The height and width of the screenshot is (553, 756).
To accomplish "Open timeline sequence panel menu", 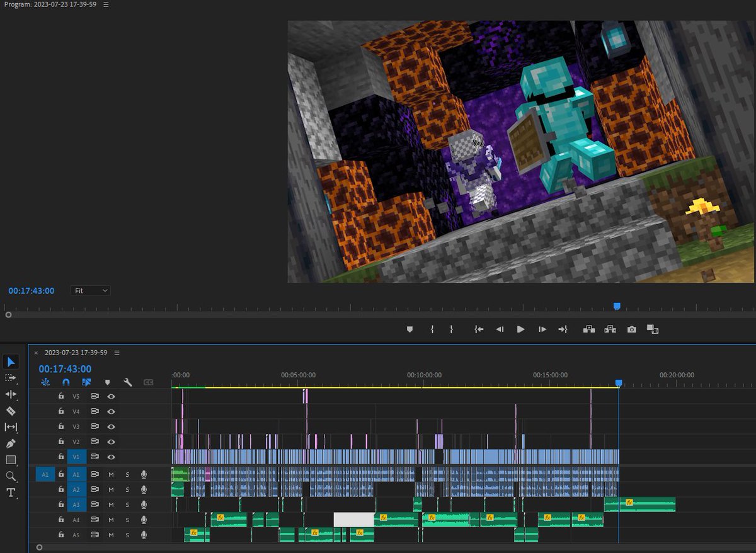I will point(117,353).
